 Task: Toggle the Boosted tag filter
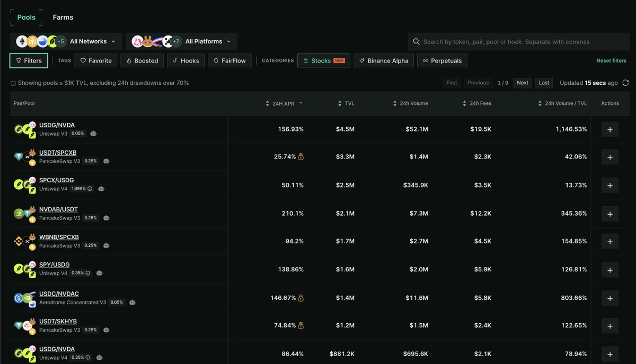142,61
